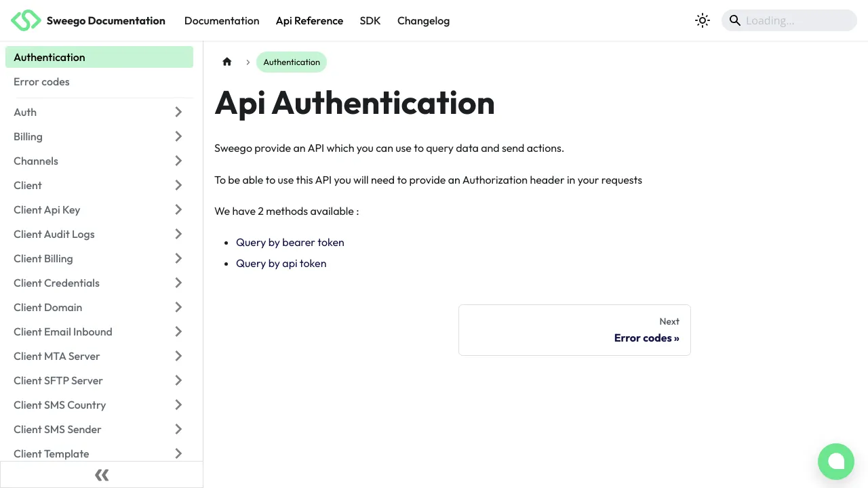Click the Sweego logo icon
868x488 pixels.
[x=26, y=20]
